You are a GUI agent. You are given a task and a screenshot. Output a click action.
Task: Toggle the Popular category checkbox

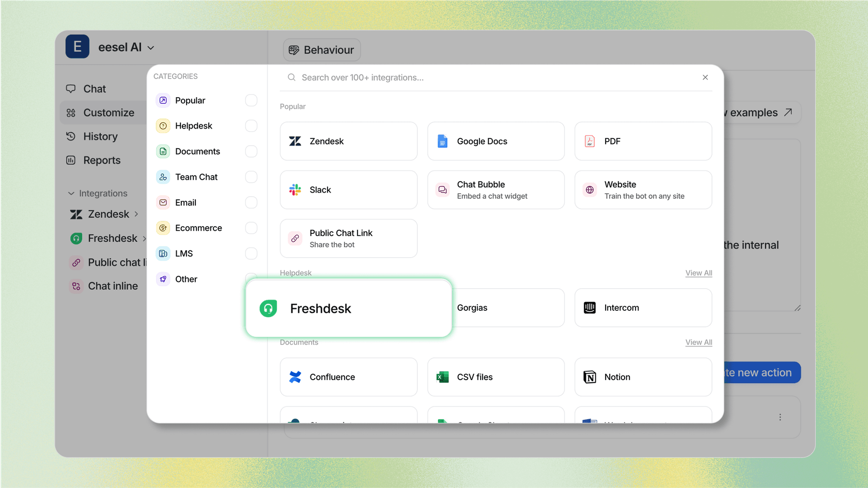click(251, 100)
